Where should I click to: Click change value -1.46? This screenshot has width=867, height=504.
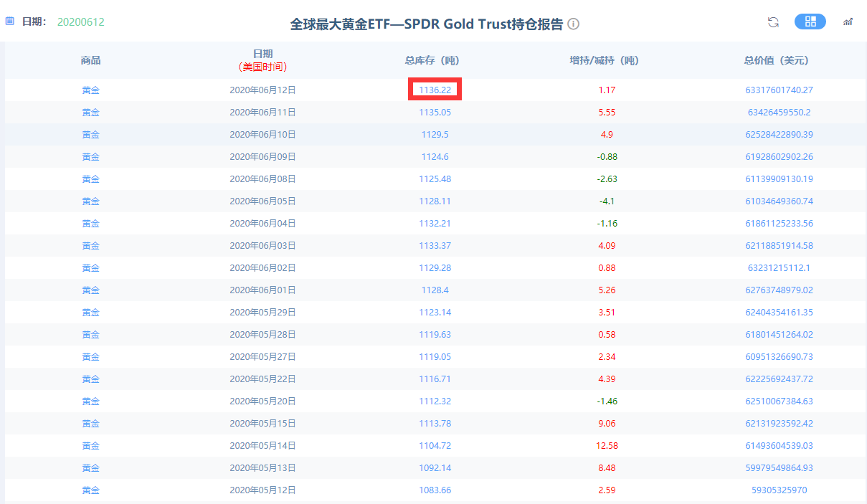pos(607,401)
